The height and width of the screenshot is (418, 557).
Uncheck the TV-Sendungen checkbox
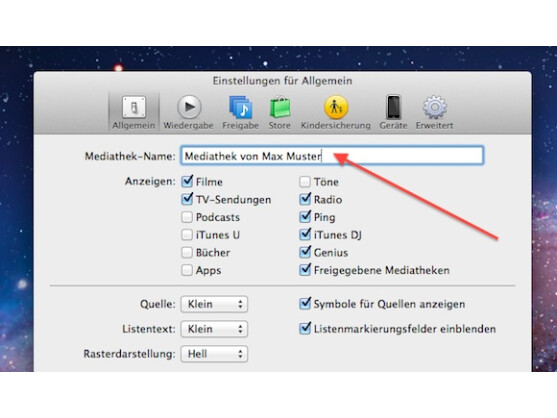pos(187,199)
